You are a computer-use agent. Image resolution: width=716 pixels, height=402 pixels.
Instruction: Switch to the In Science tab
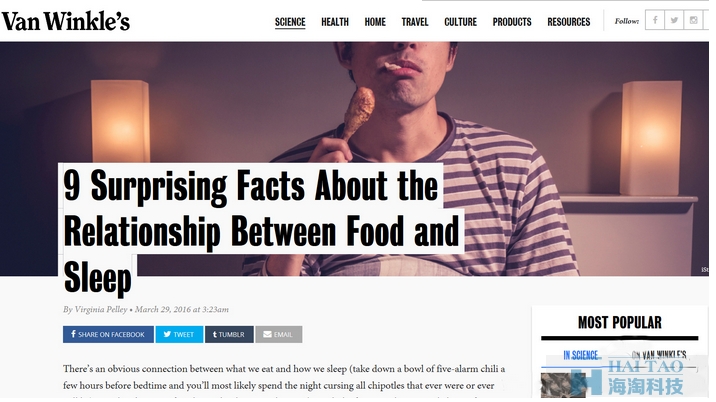(x=580, y=355)
